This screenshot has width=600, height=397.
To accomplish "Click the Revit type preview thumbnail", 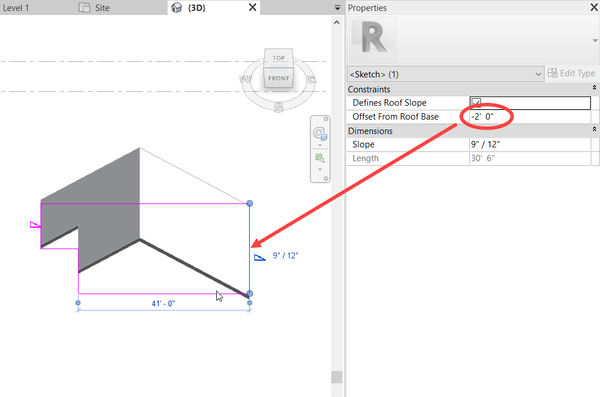I will click(373, 40).
